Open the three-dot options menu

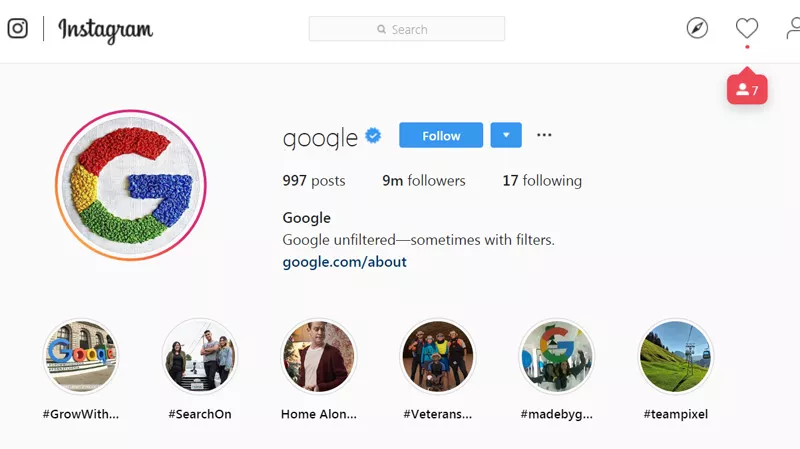(544, 135)
